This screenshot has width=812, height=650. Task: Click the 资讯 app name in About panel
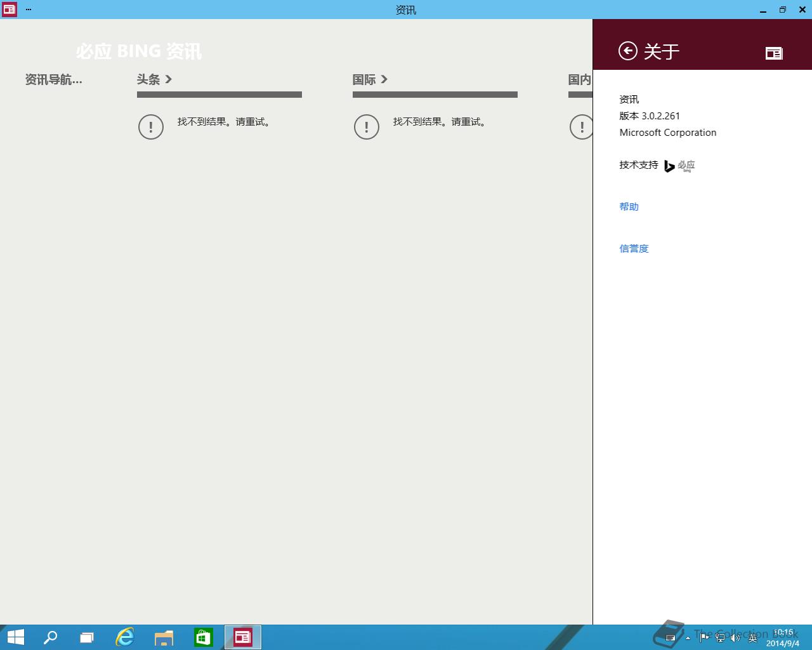pyautogui.click(x=629, y=100)
